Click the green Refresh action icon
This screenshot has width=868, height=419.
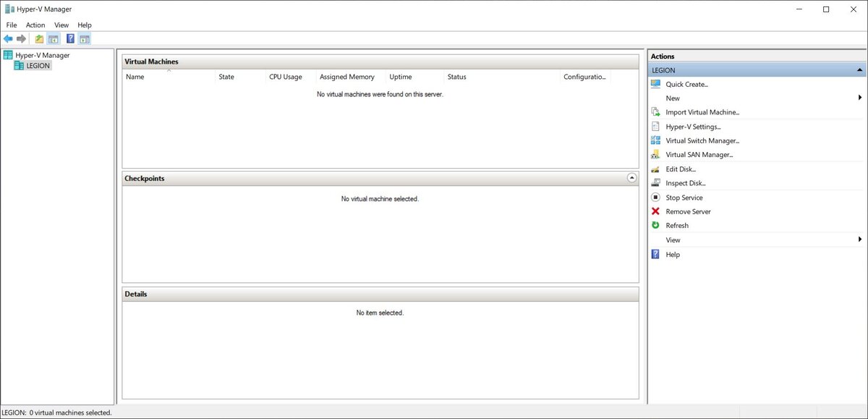[x=655, y=225]
